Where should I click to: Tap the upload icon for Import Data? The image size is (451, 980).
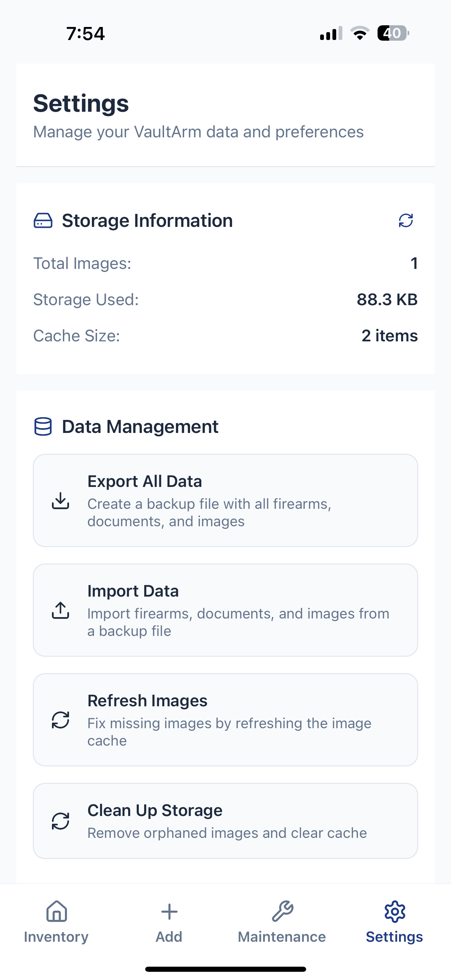click(x=60, y=610)
